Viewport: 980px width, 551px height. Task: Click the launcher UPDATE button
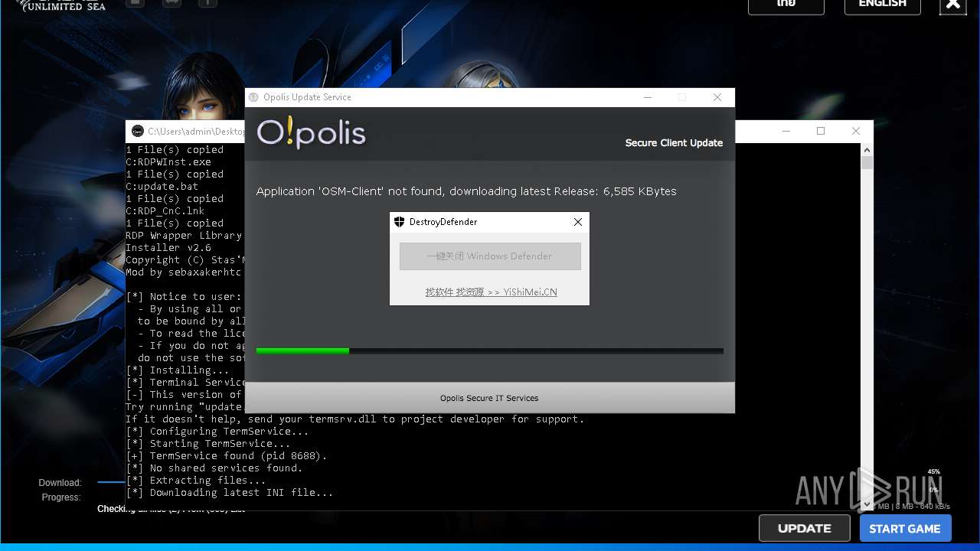tap(805, 528)
